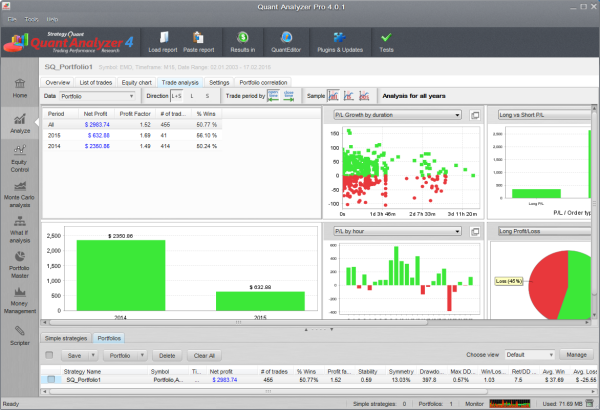Select the second Sample icon (IS)
Viewport: 600px width, 410px height.
[x=349, y=96]
